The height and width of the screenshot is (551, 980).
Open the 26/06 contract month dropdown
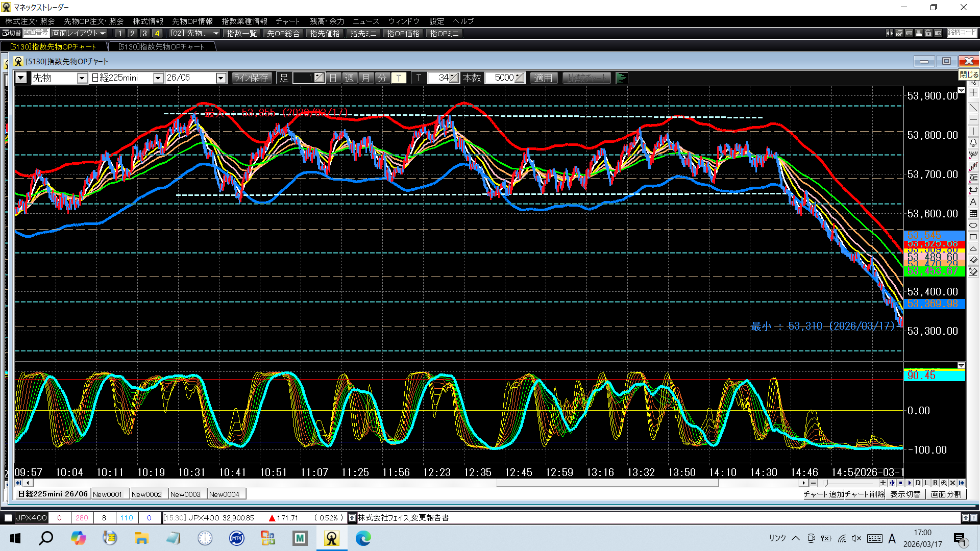click(x=221, y=78)
